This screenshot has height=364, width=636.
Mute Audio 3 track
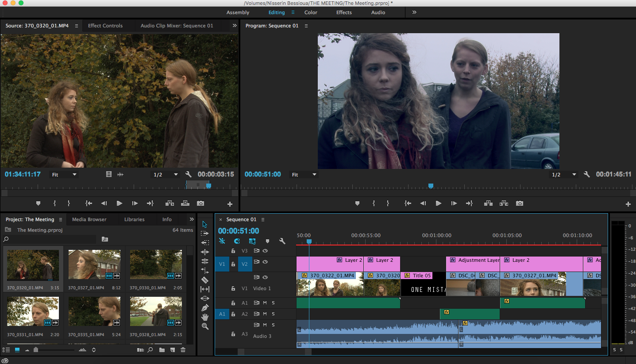(x=265, y=325)
